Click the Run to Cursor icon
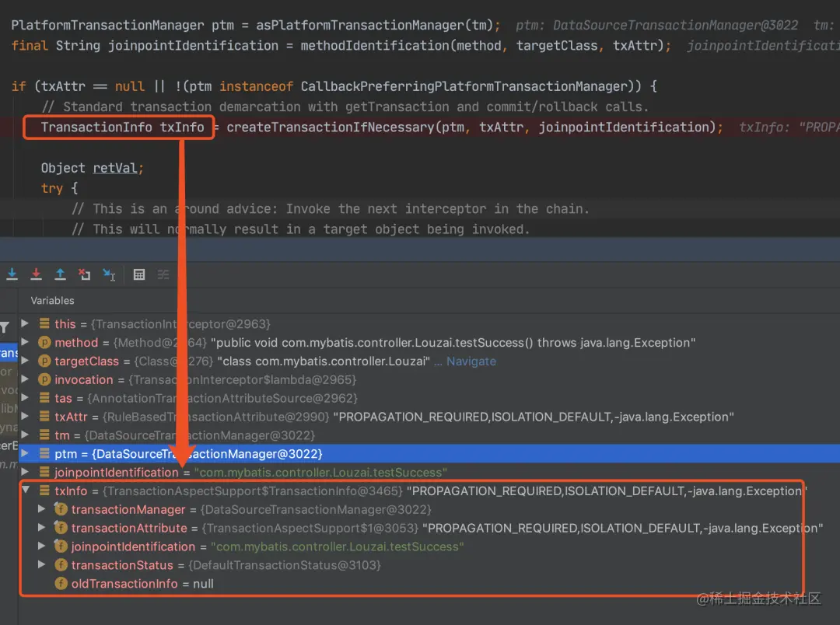The width and height of the screenshot is (840, 625). click(109, 274)
